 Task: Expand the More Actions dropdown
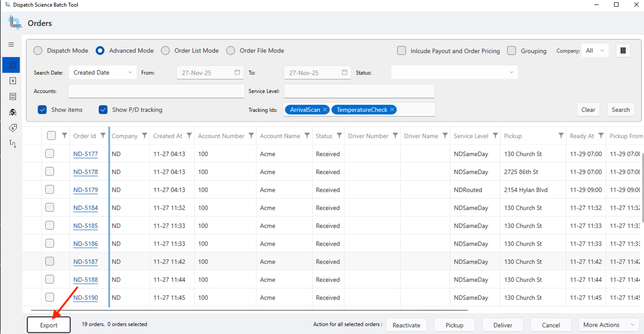(608, 325)
